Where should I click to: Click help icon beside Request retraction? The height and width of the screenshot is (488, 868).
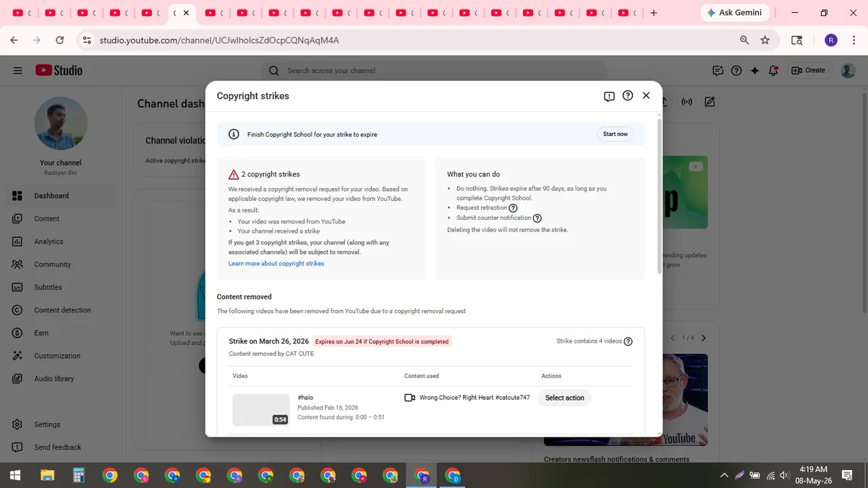point(514,208)
